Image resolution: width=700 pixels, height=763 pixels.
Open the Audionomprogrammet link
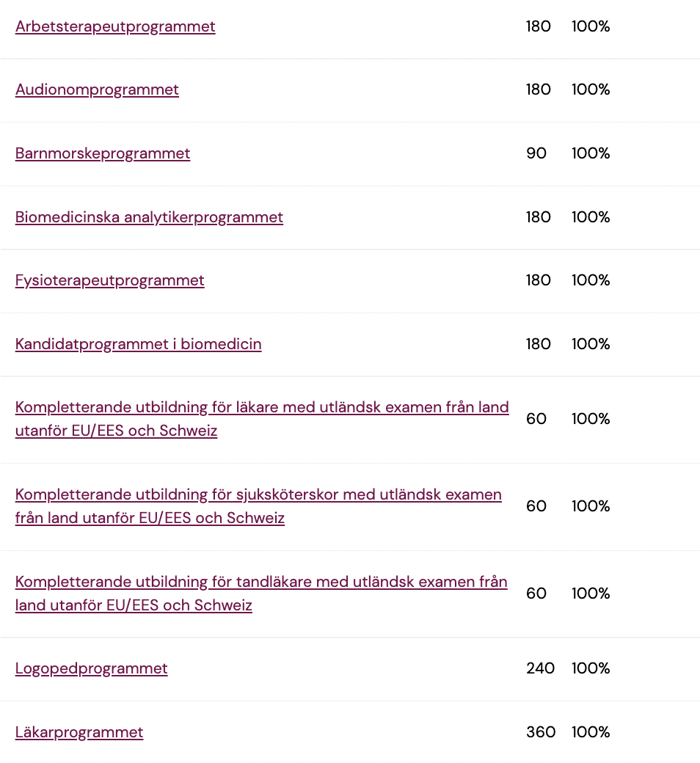tap(97, 90)
